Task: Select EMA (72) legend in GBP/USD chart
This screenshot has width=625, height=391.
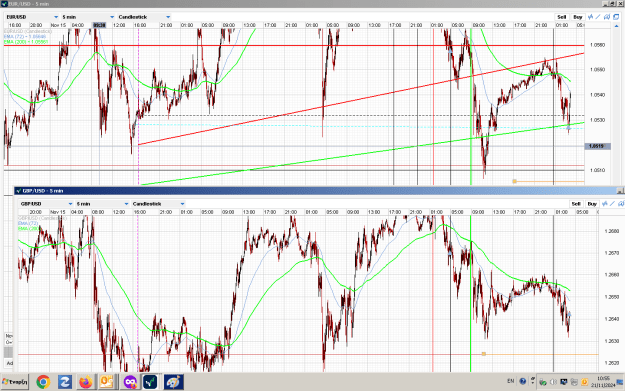Action: [x=28, y=224]
